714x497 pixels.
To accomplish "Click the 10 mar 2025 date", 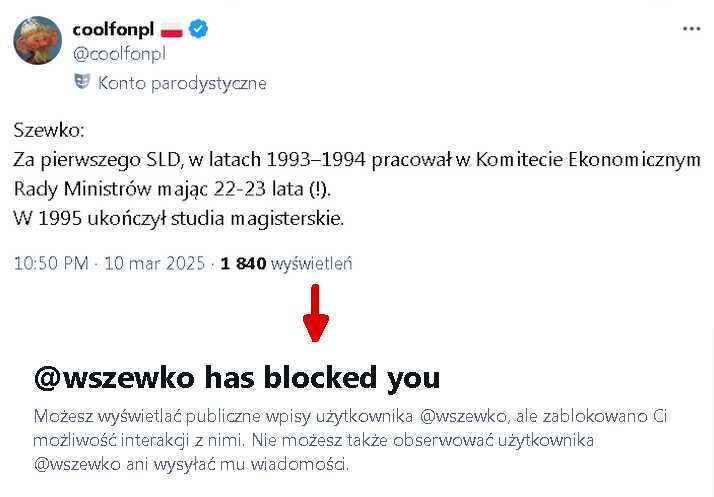I will (x=155, y=263).
